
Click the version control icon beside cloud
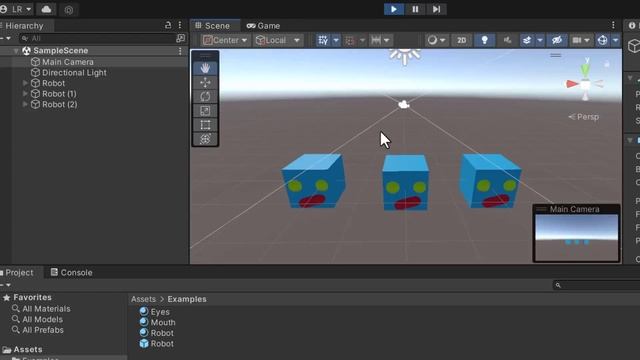(69, 10)
